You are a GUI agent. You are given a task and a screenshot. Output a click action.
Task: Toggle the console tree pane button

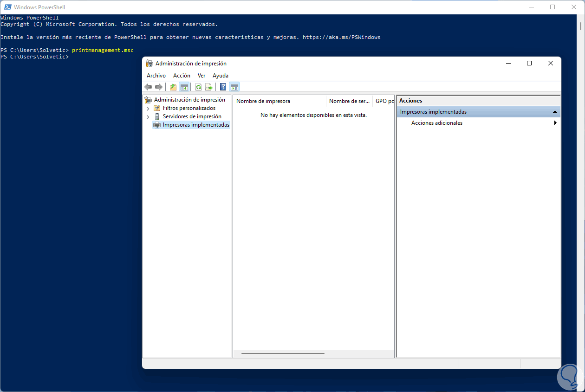coord(184,87)
